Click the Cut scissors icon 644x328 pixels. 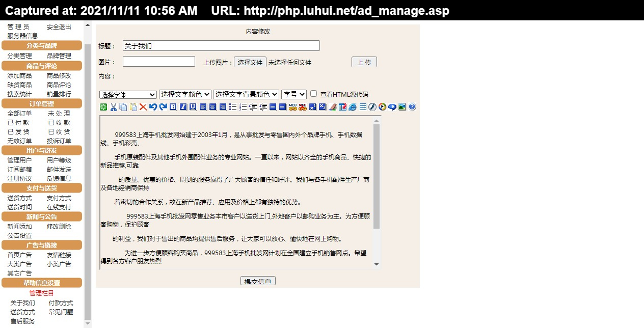113,107
